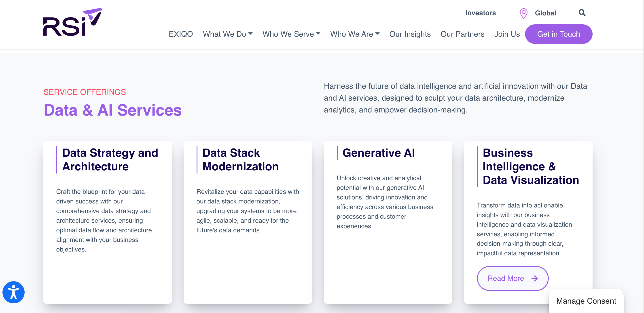
Task: Select Business Intelligence & Data Visualization heading
Action: click(x=531, y=167)
